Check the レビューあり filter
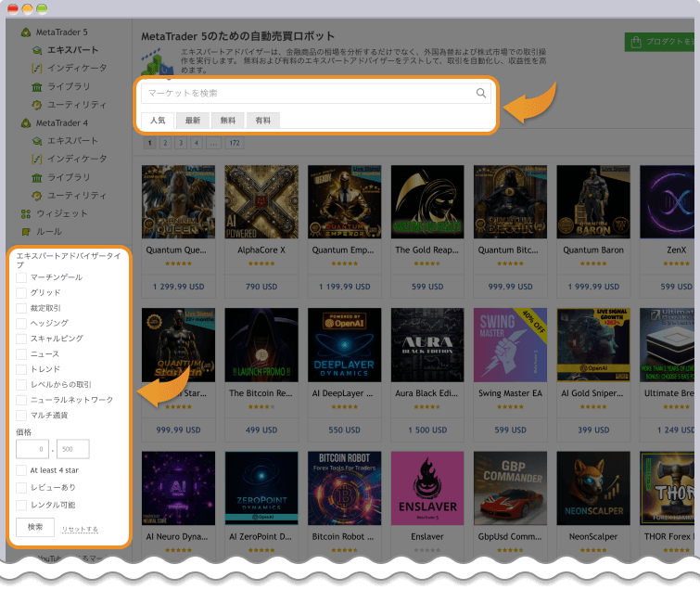 tap(21, 488)
